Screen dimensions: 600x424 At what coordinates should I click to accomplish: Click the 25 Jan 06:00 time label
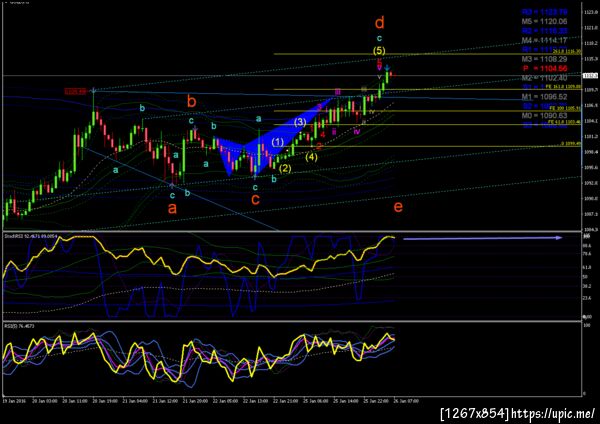pos(316,401)
